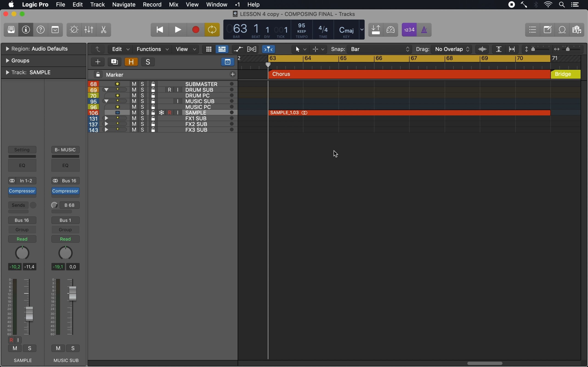Screen dimensions: 588x367
Task: Click the MUSIC SUB volume fader
Action: pyautogui.click(x=73, y=293)
